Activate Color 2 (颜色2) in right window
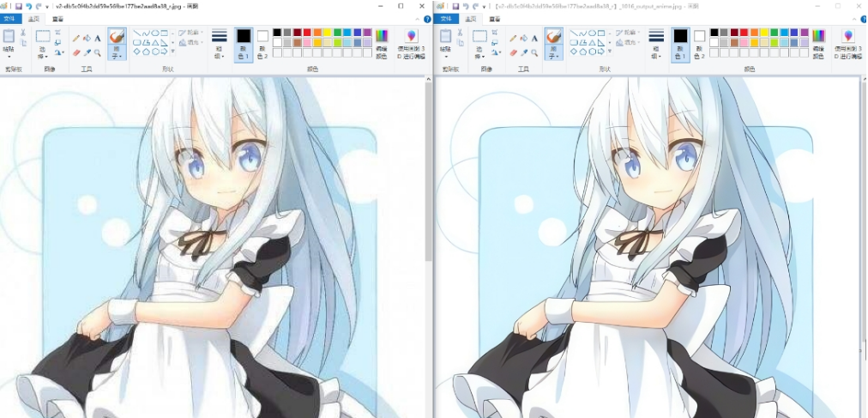Screen dimensions: 868x418 coord(699,45)
